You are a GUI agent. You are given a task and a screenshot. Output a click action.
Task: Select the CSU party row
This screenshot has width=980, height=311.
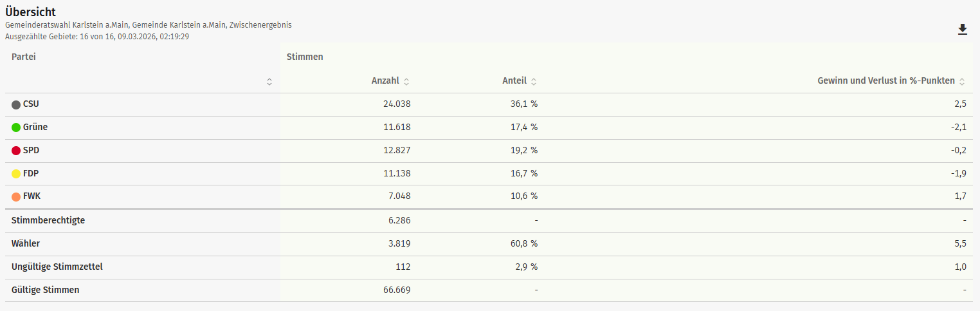(31, 104)
